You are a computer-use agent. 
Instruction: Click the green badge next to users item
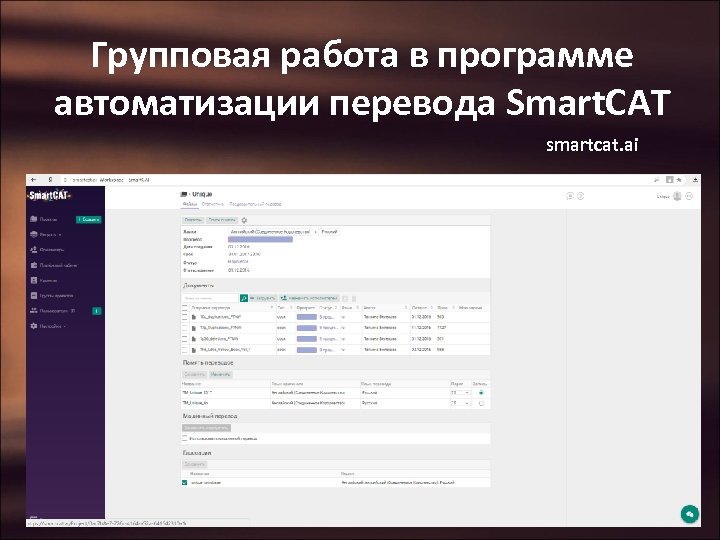click(x=97, y=311)
